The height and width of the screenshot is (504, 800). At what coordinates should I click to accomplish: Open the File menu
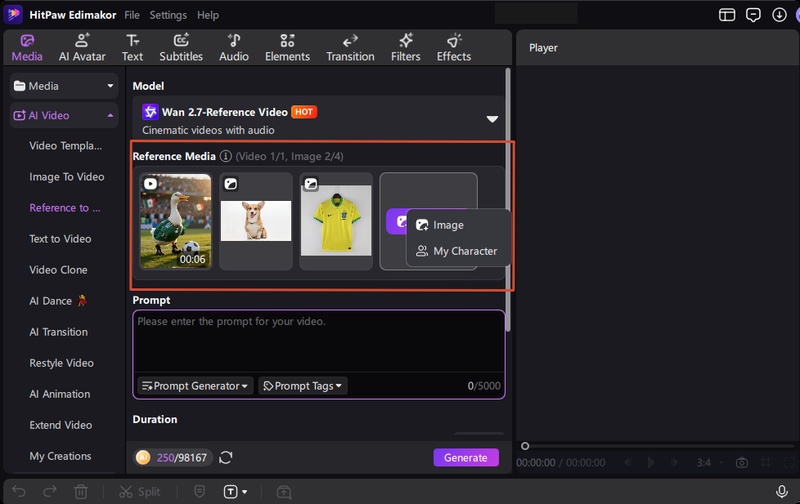pyautogui.click(x=132, y=15)
